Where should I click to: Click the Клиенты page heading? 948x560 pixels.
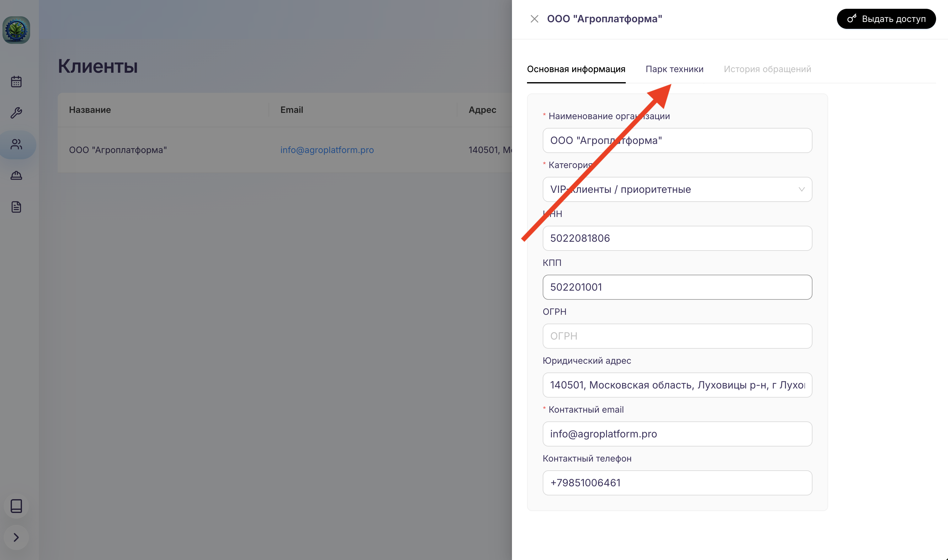point(98,66)
